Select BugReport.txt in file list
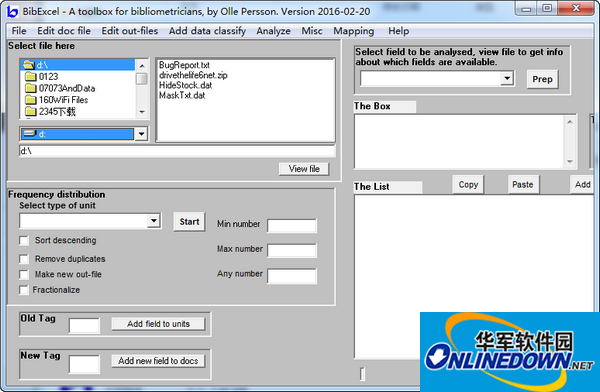 184,65
